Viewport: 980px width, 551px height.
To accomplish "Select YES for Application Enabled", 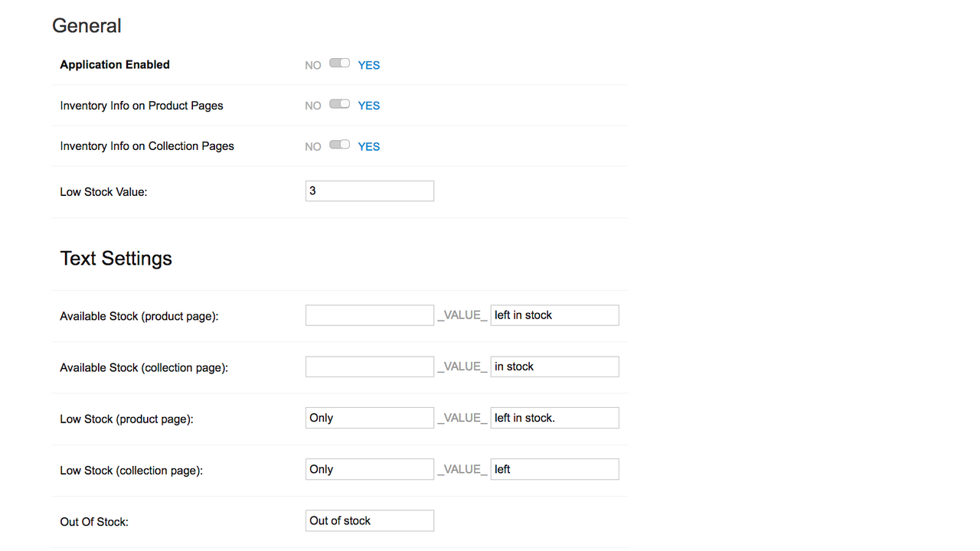I will pos(369,65).
